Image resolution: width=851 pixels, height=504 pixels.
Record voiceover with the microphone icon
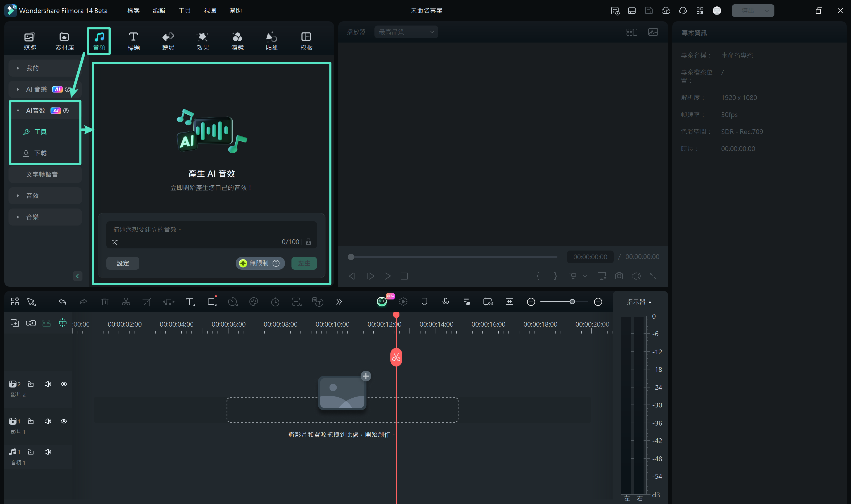click(x=445, y=302)
